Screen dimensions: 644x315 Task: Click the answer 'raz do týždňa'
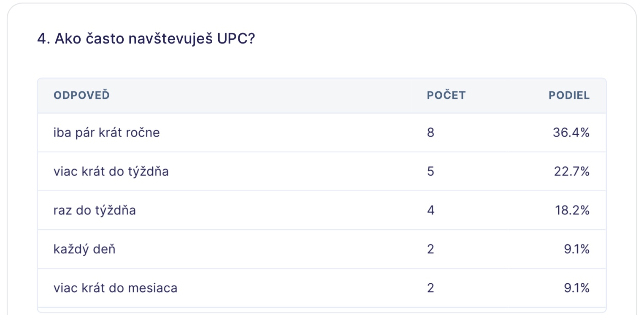95,210
